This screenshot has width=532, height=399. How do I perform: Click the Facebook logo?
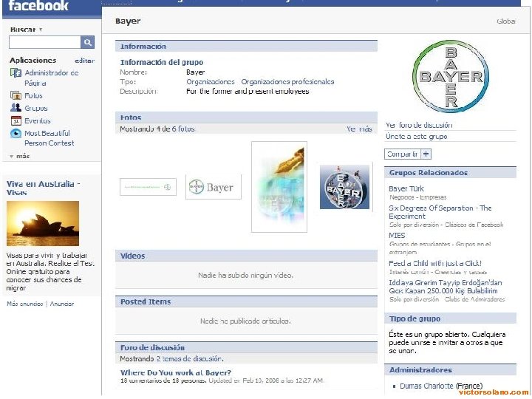click(x=38, y=6)
